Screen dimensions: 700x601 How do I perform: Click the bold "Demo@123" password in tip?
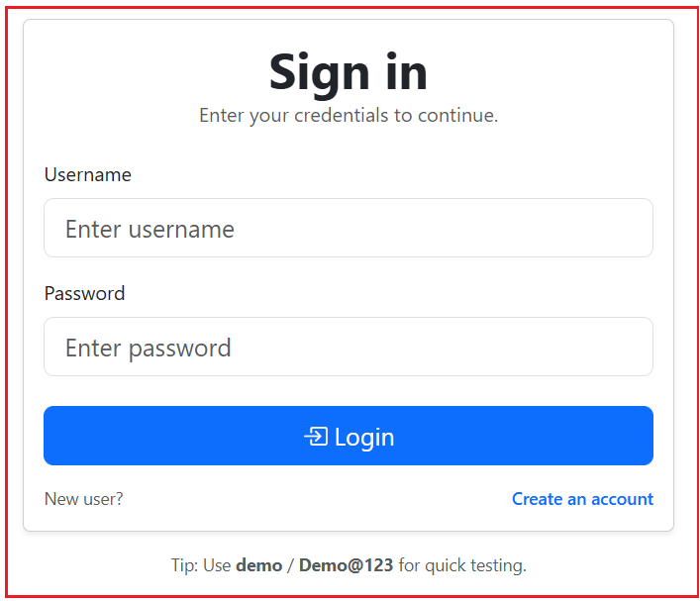[x=346, y=566]
